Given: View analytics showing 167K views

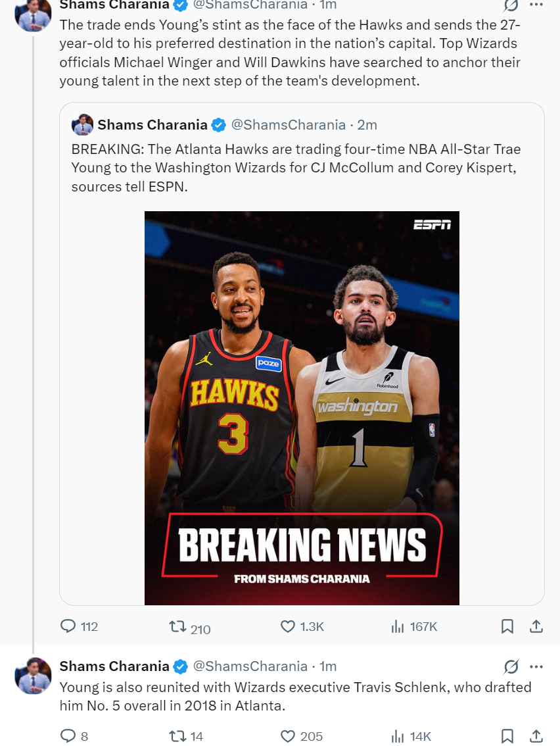Looking at the screenshot, I should coord(398,626).
